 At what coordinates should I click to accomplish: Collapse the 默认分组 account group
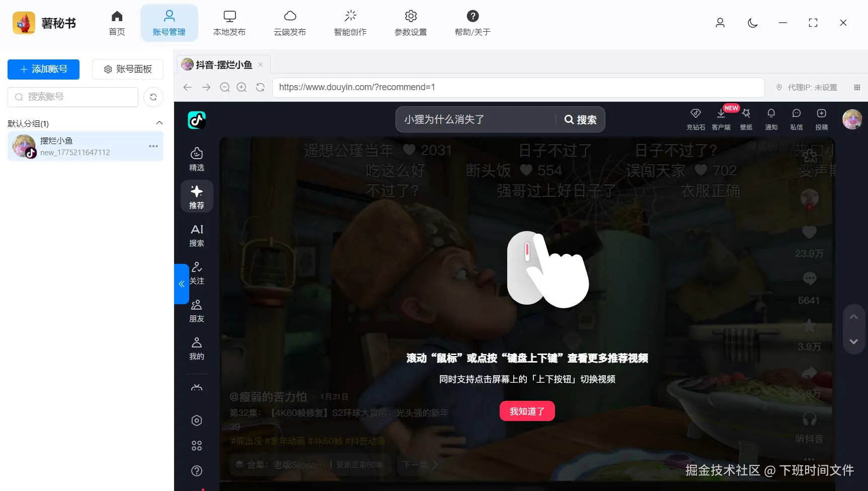159,122
